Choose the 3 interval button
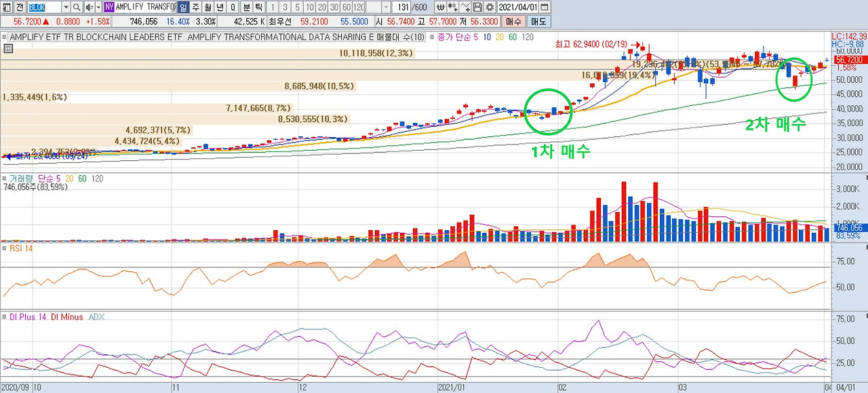Screen dimensions: 868x393 285,7
